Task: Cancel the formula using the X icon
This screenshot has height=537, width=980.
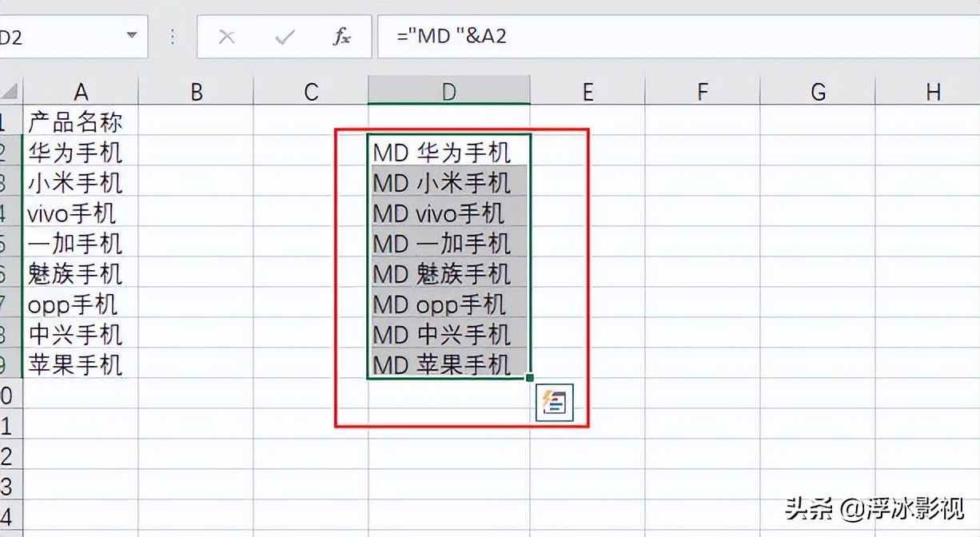Action: [226, 36]
